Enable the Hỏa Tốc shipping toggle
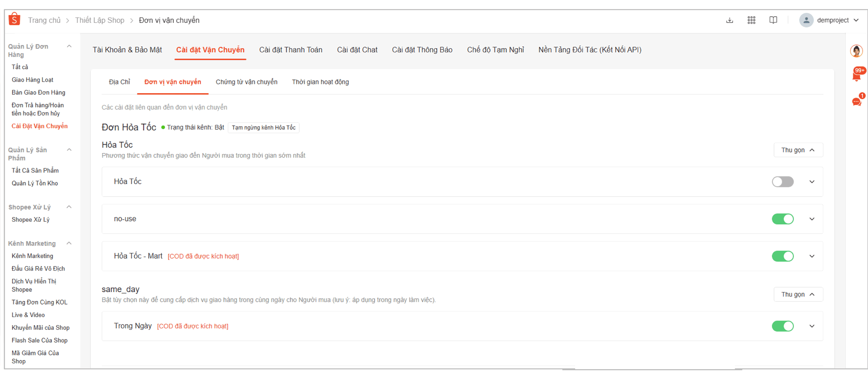868x379 pixels. pyautogui.click(x=782, y=182)
